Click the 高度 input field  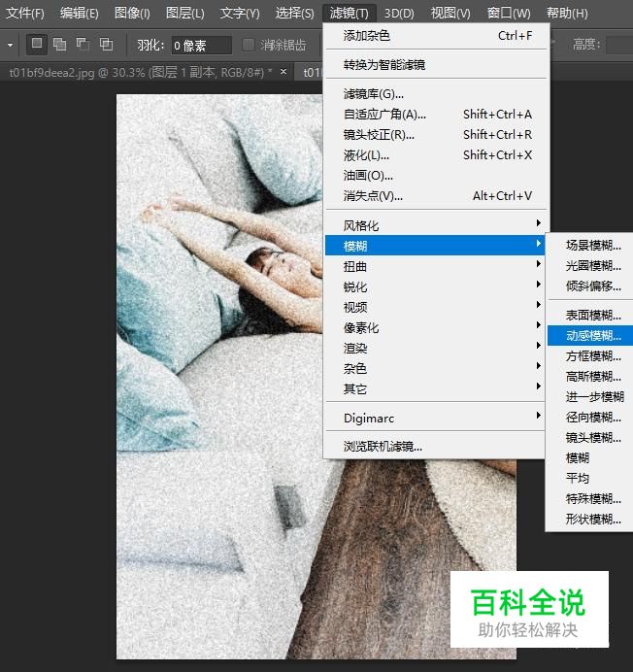click(x=619, y=45)
